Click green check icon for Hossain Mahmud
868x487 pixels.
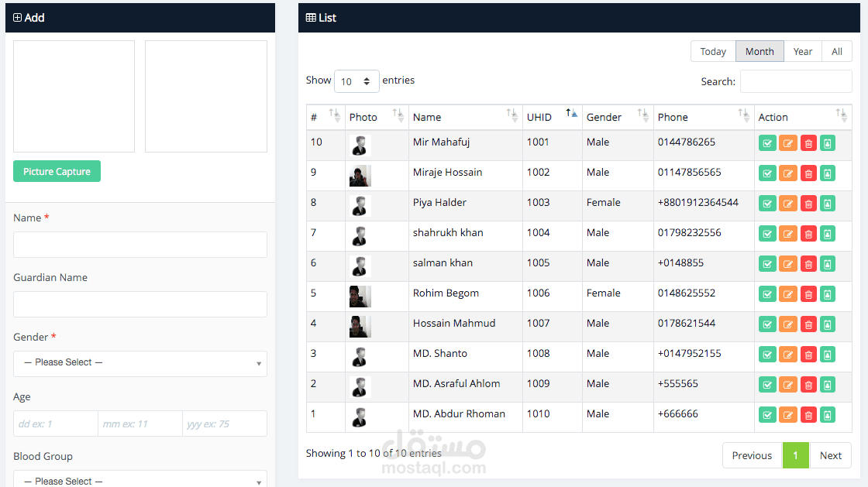point(767,324)
